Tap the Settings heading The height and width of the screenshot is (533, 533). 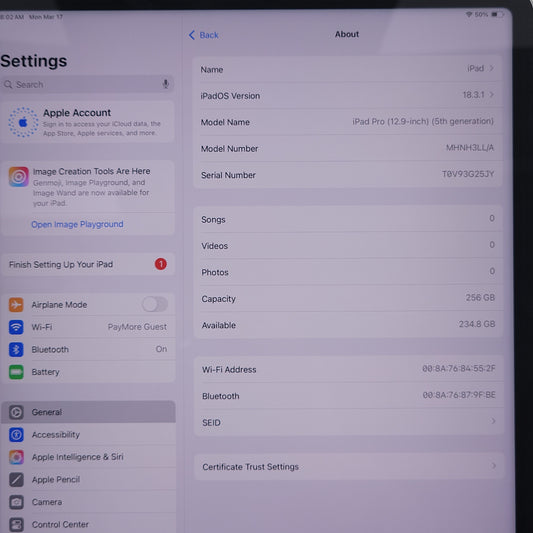[34, 61]
